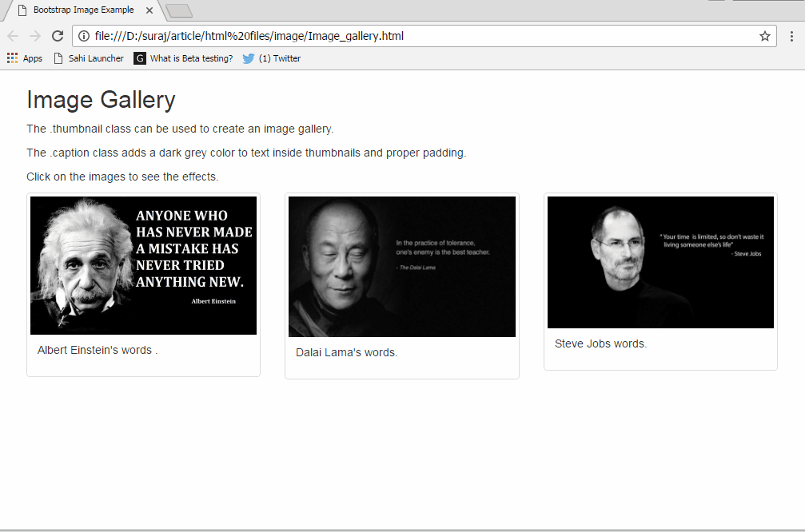Open the (1) Twitter bookmark
805x532 pixels.
pos(272,58)
